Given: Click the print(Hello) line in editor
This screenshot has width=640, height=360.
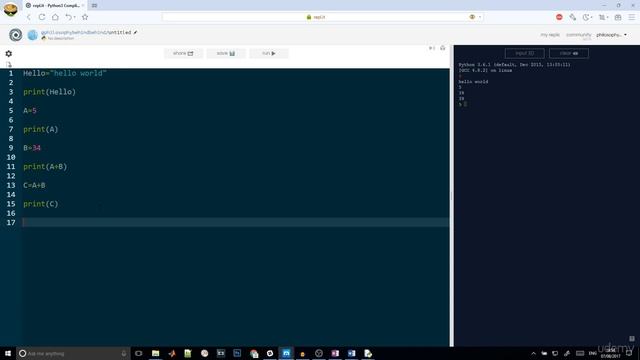Looking at the screenshot, I should [49, 92].
